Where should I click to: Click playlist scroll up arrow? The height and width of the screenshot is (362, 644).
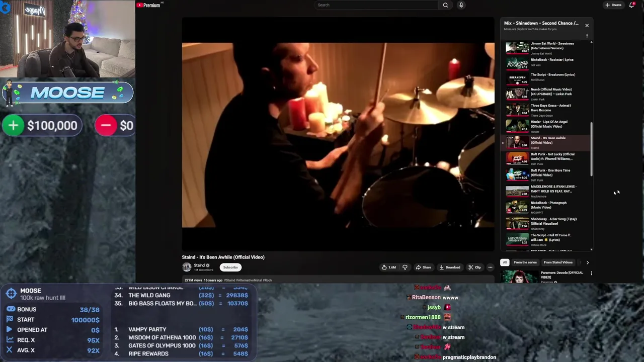point(591,42)
